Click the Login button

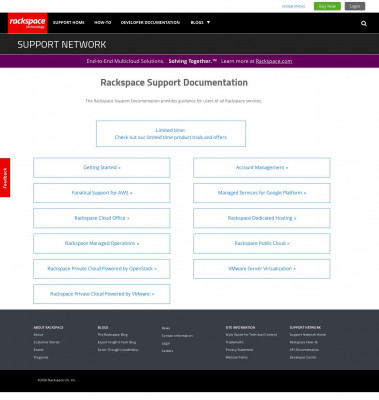coord(355,6)
